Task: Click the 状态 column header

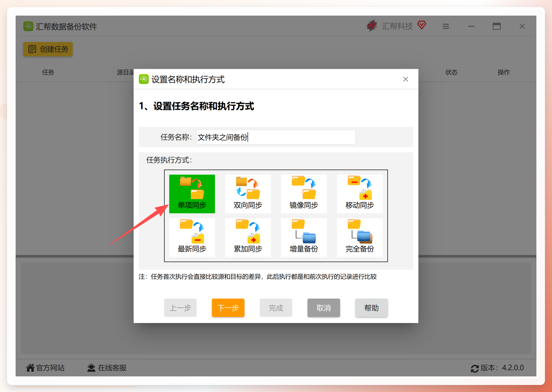Action: [x=451, y=72]
